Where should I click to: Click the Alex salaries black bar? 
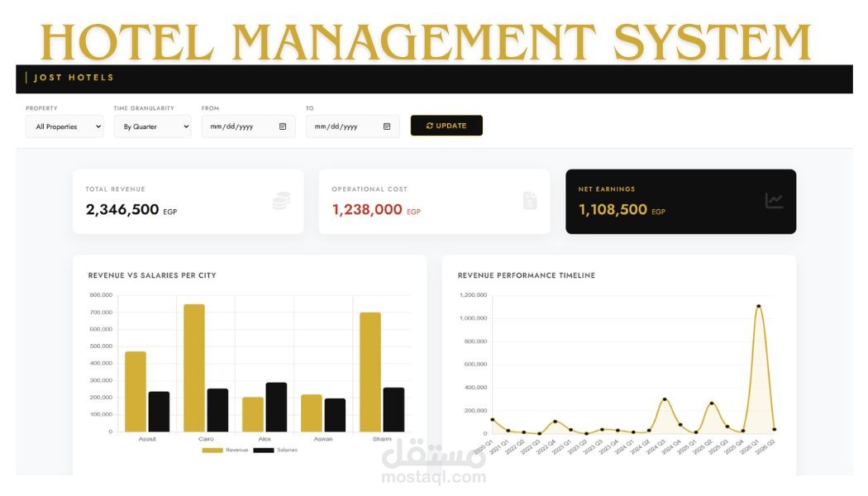(x=276, y=408)
